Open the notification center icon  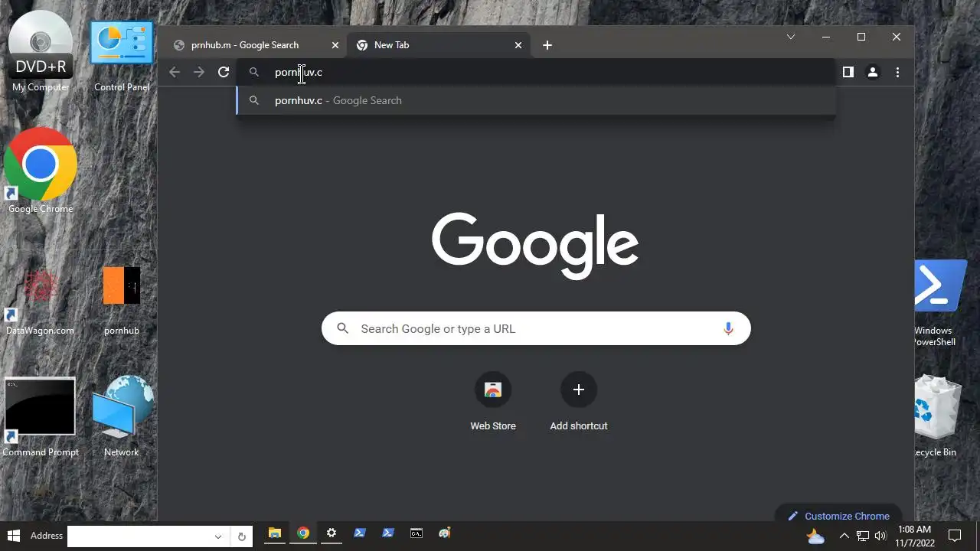[x=955, y=536]
